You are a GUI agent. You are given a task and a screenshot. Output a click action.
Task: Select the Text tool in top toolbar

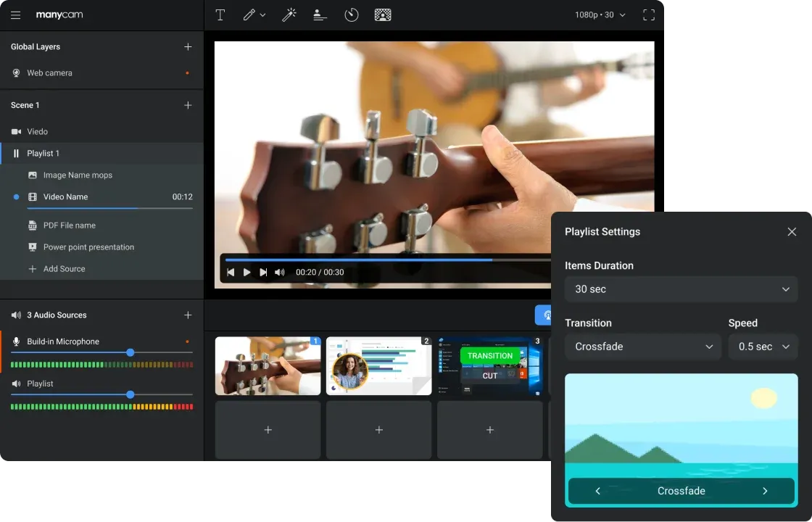click(x=220, y=15)
